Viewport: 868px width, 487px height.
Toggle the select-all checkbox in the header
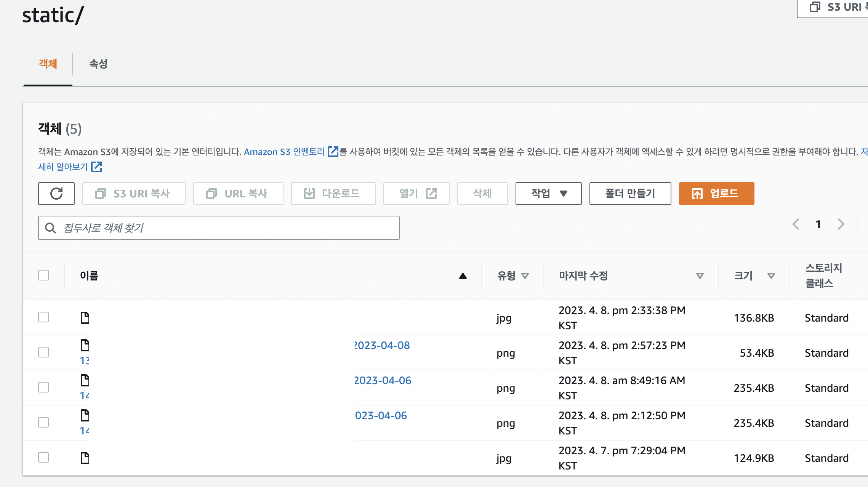(x=43, y=275)
